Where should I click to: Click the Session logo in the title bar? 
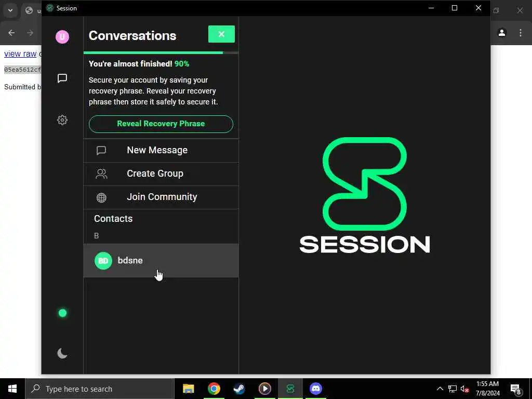point(50,8)
